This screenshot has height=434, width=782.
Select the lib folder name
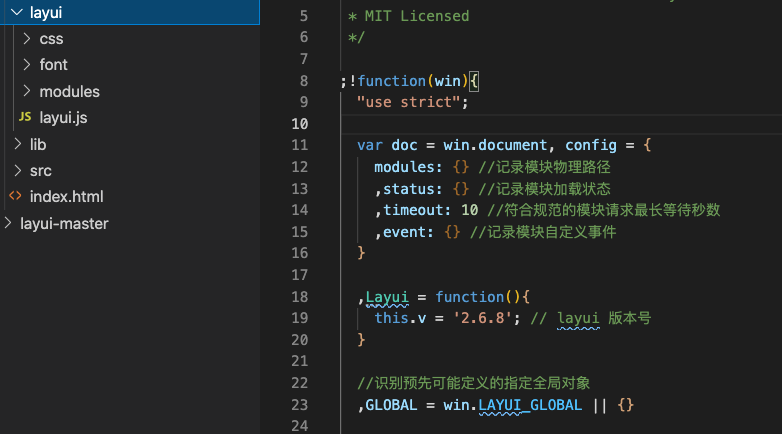(38, 144)
